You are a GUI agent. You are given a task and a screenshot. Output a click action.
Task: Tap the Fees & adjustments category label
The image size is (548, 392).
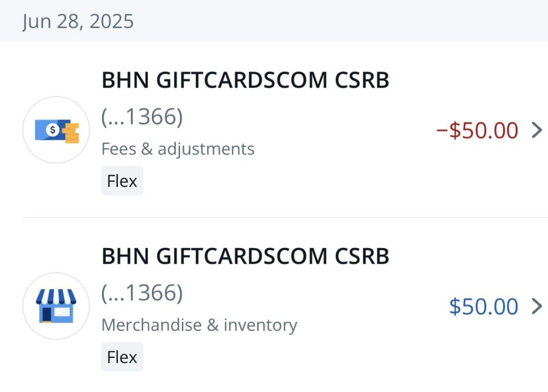point(178,149)
